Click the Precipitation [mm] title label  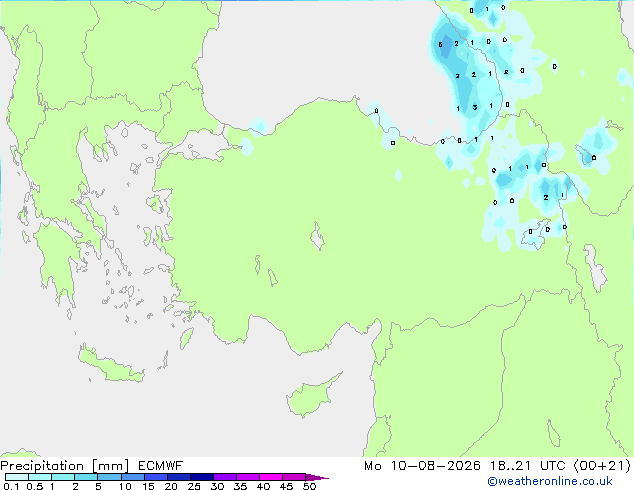pyautogui.click(x=65, y=466)
